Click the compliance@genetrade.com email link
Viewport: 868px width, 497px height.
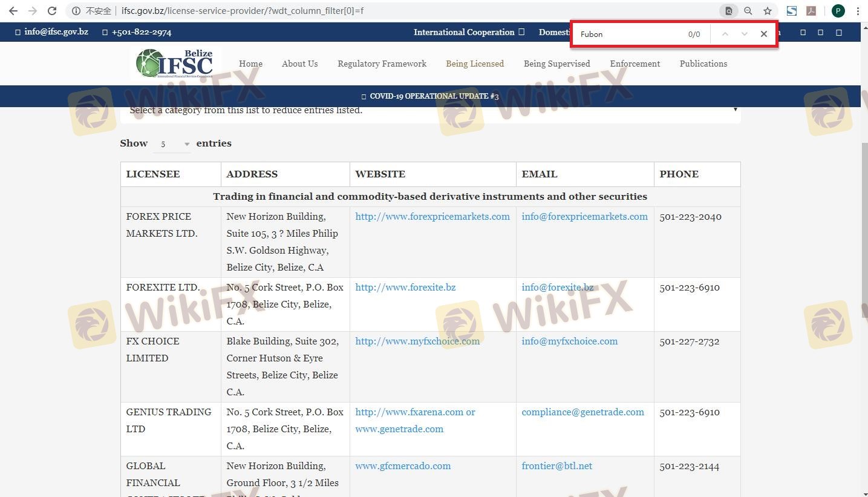point(582,412)
